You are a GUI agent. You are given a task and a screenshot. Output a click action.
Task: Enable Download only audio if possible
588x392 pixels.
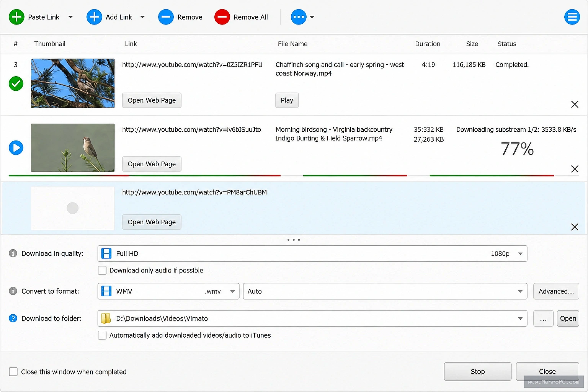click(102, 270)
